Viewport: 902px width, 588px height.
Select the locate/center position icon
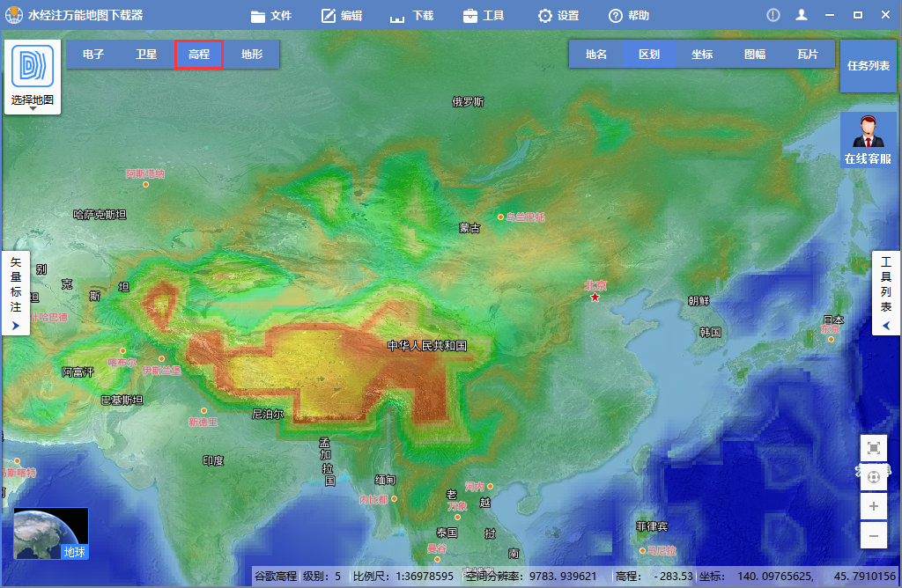tap(873, 477)
